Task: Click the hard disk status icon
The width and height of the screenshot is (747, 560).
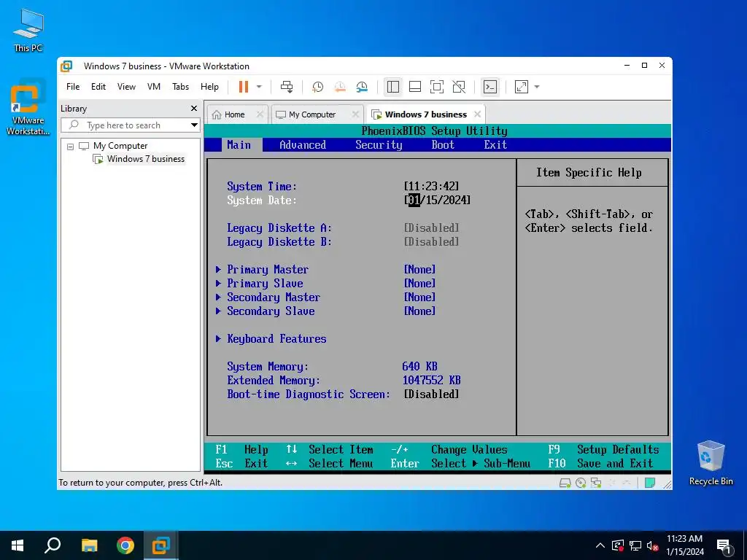Action: [565, 483]
